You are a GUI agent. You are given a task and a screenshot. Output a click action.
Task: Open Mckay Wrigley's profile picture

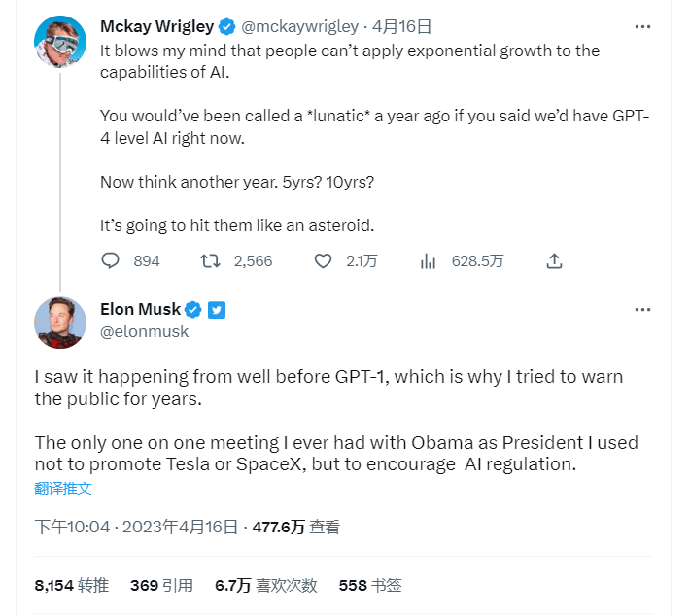(60, 44)
